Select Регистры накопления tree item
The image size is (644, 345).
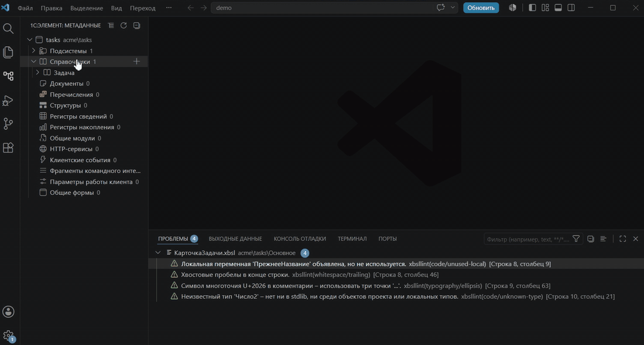coord(84,127)
